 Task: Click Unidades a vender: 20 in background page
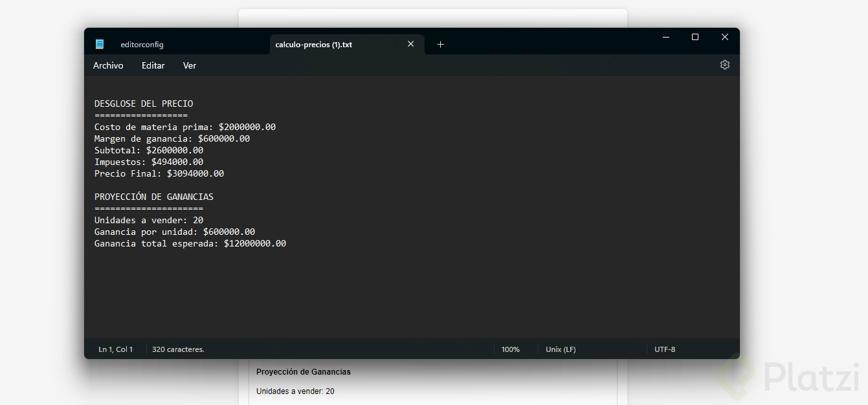pyautogui.click(x=295, y=391)
